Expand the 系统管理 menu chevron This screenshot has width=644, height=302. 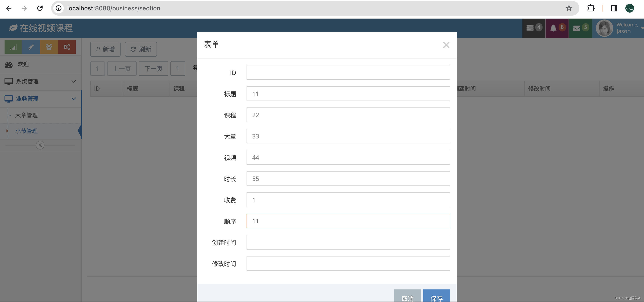point(74,81)
